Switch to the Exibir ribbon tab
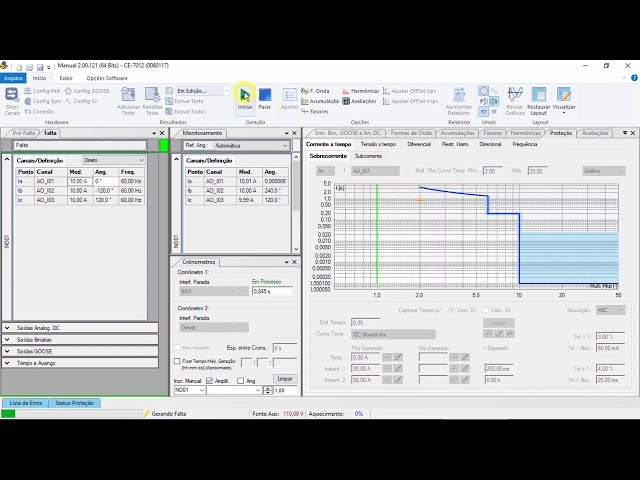This screenshot has height=480, width=640. point(66,78)
